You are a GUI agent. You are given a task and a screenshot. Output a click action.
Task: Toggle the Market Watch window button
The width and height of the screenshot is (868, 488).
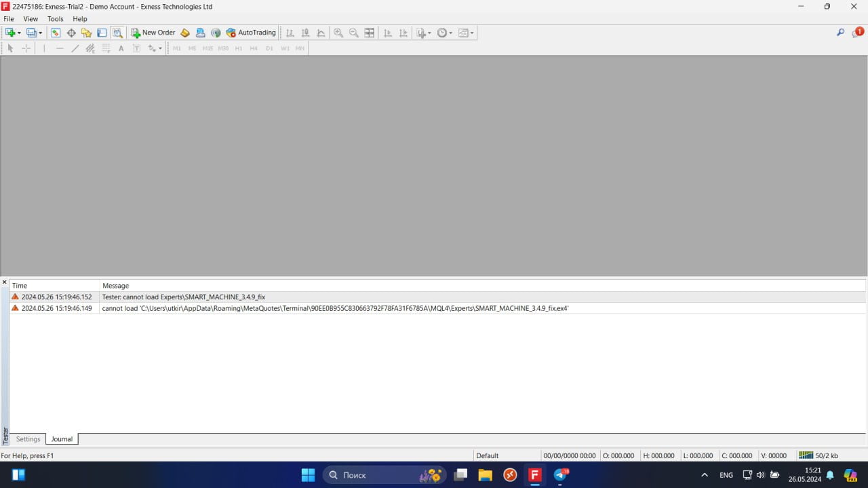point(56,33)
